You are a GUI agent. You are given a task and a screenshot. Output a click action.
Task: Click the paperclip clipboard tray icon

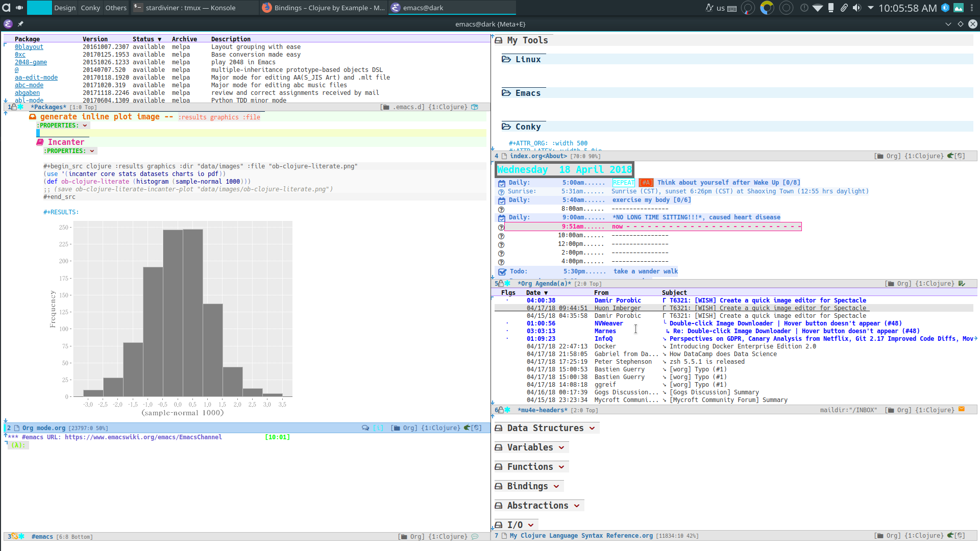(x=844, y=8)
